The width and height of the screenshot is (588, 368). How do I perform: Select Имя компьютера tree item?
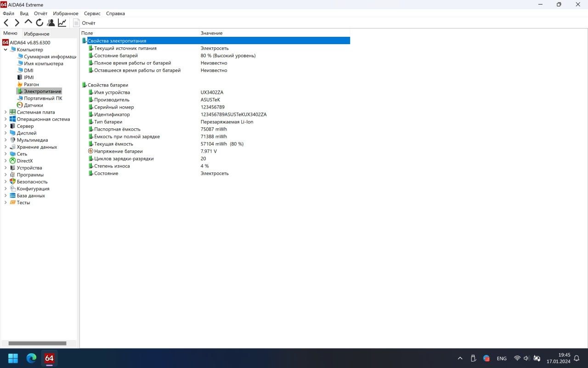pos(40,63)
